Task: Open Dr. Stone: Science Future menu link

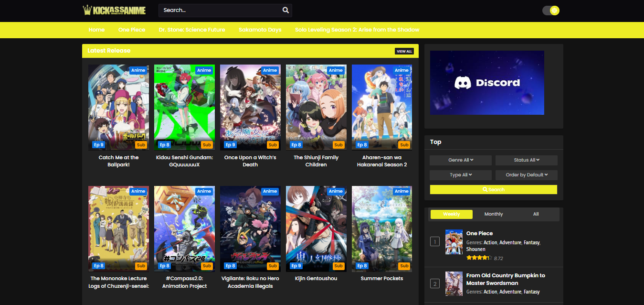Action: click(192, 30)
